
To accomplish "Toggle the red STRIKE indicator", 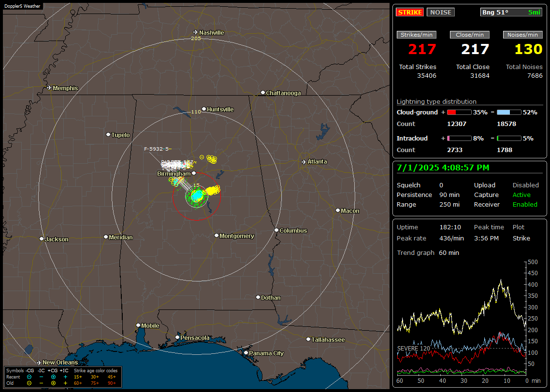I will [410, 12].
